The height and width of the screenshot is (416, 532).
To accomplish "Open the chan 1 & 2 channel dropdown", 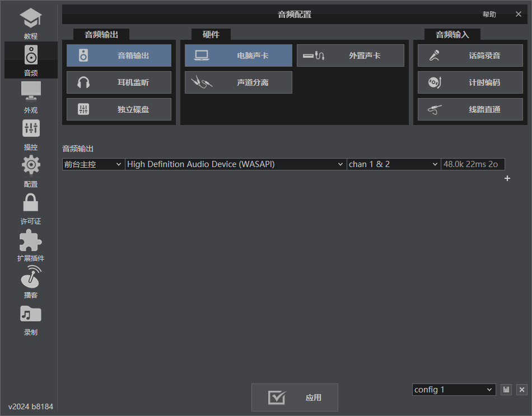I will (394, 164).
